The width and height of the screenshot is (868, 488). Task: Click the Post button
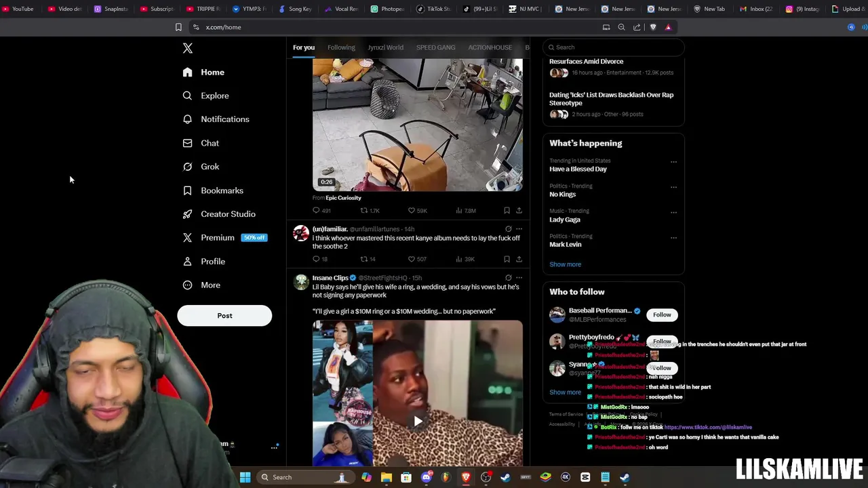point(224,315)
